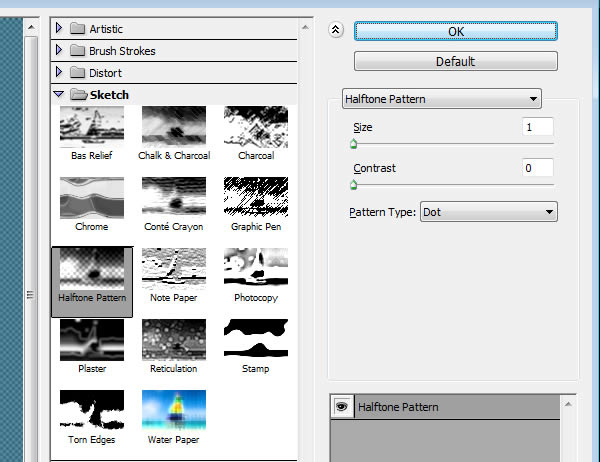This screenshot has height=462, width=600.
Task: Select the Water Paper filter
Action: point(174,410)
